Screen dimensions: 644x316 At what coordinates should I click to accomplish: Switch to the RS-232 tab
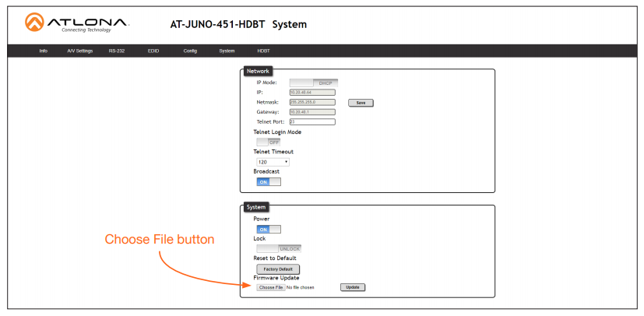click(x=117, y=51)
